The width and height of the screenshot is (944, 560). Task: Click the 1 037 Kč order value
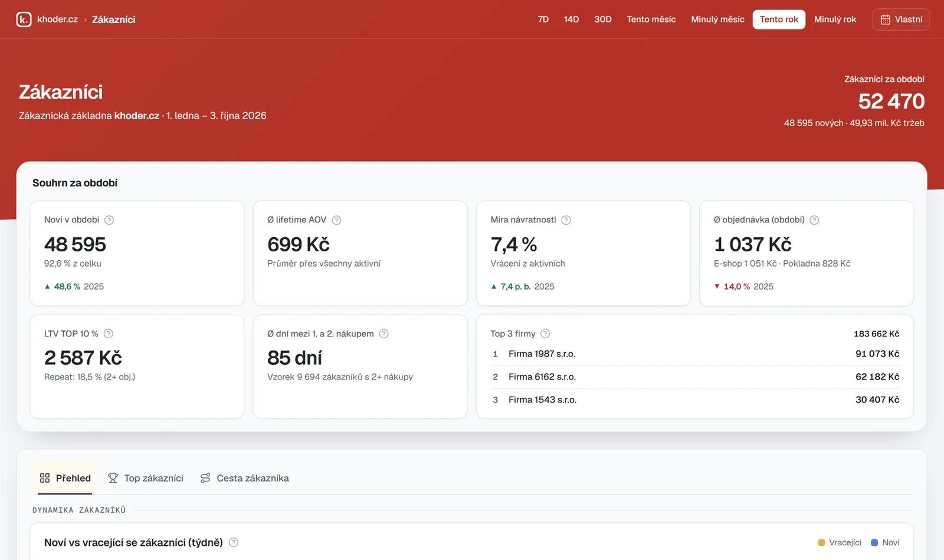753,244
